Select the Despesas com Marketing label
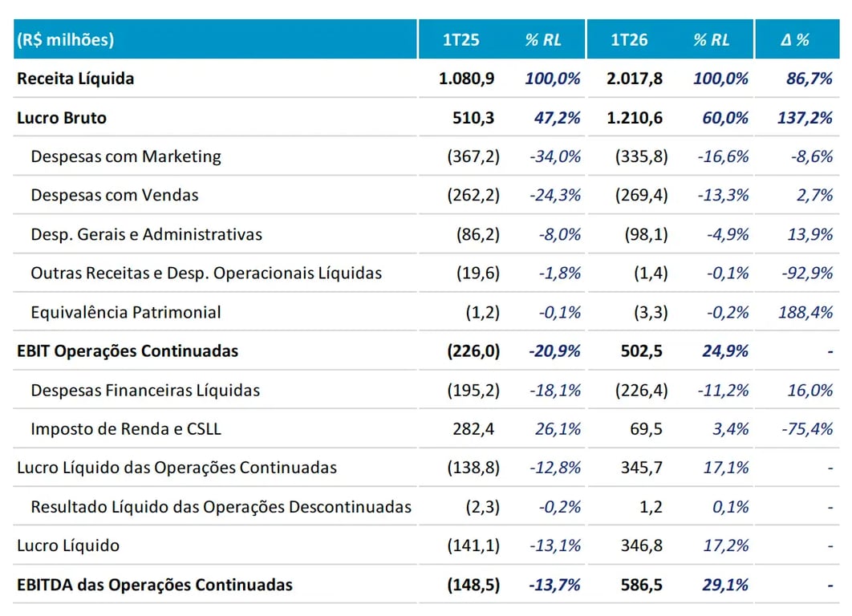 [x=126, y=156]
